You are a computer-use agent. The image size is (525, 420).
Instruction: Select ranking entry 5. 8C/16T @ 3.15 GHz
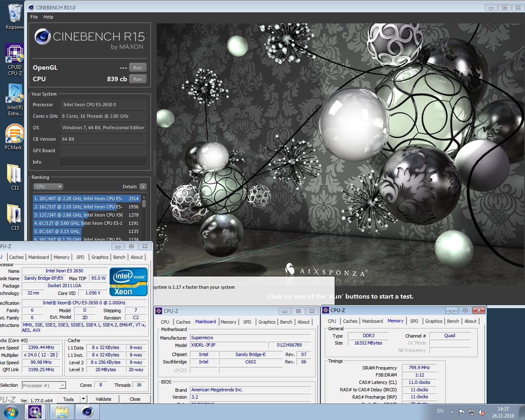87,231
